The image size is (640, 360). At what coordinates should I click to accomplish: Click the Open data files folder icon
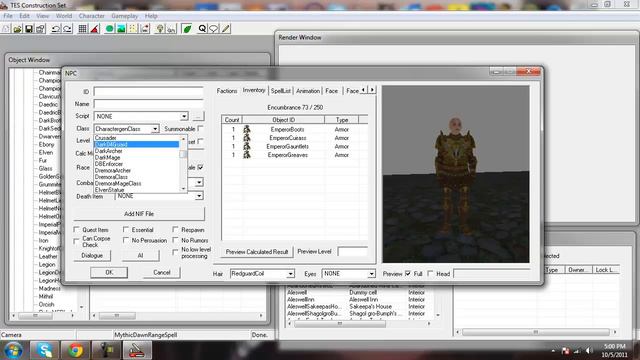pos(17,29)
